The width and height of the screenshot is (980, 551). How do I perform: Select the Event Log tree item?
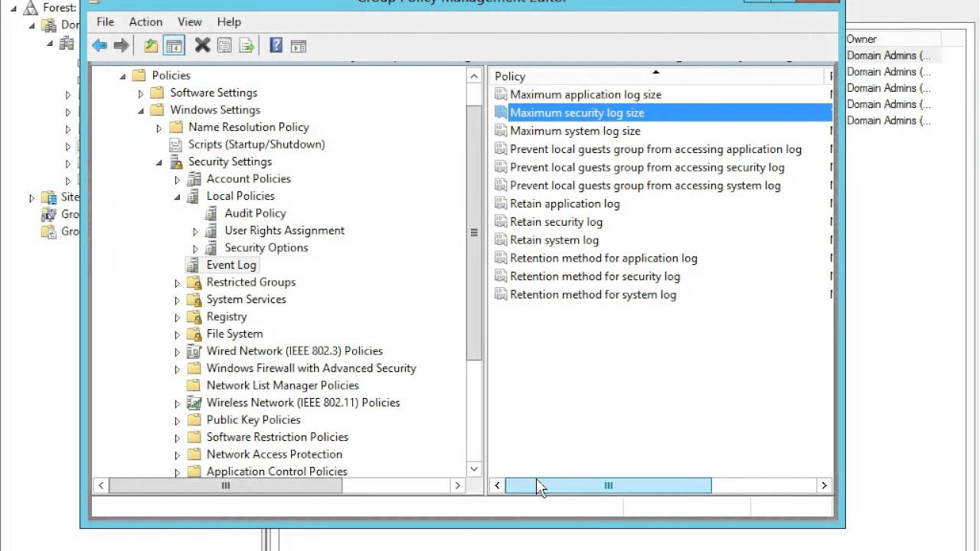click(x=231, y=265)
